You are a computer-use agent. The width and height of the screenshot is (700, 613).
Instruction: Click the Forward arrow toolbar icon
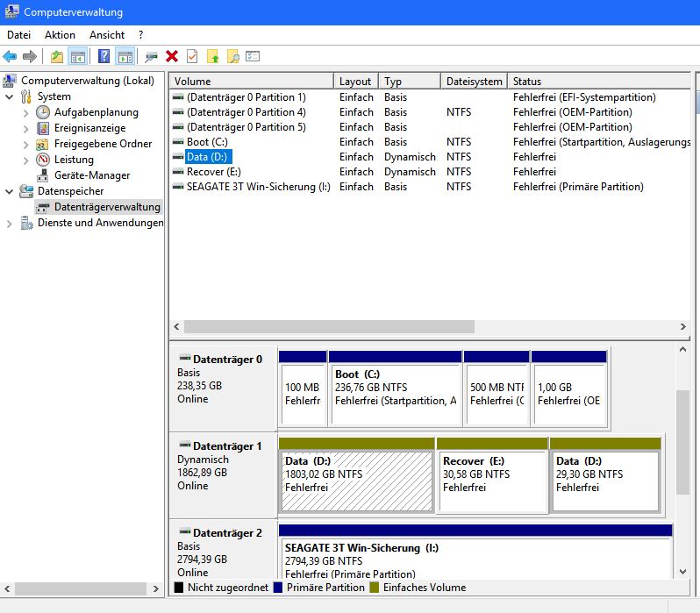point(30,57)
